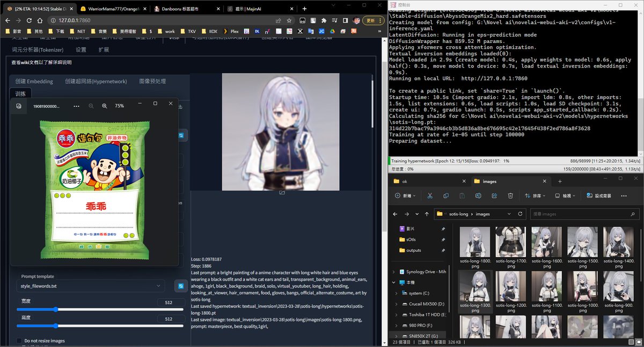
Task: Open Plex bookmark in bookmarks bar
Action: (x=231, y=31)
